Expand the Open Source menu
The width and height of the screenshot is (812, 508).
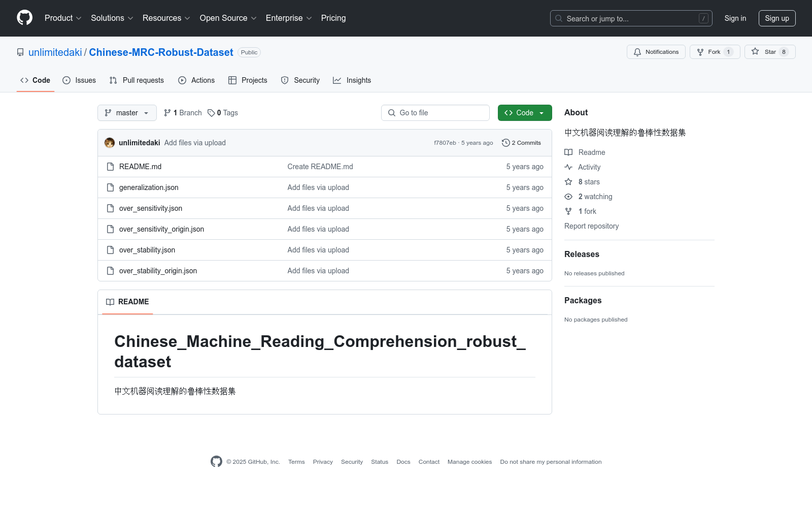click(228, 18)
